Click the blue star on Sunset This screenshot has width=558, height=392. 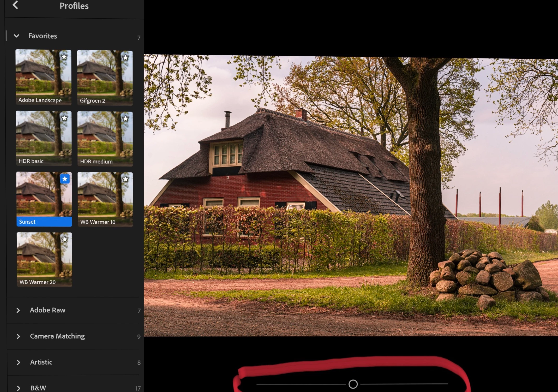coord(65,179)
